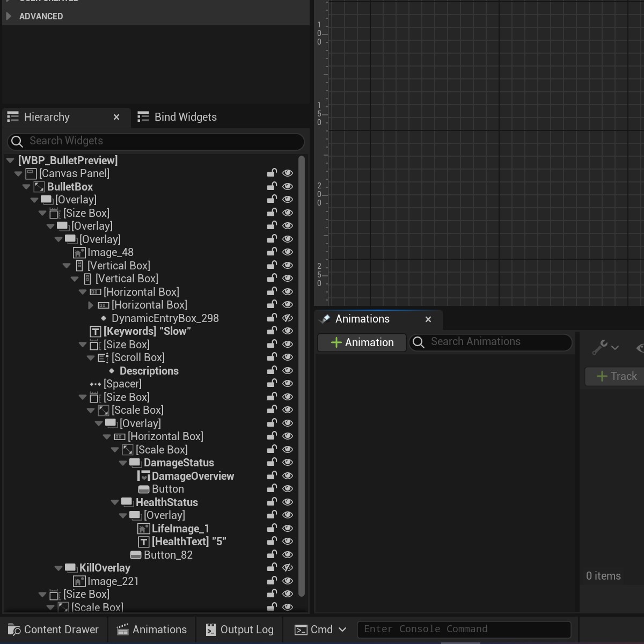Click the Search Widgets field
This screenshot has width=644, height=644.
tap(156, 141)
